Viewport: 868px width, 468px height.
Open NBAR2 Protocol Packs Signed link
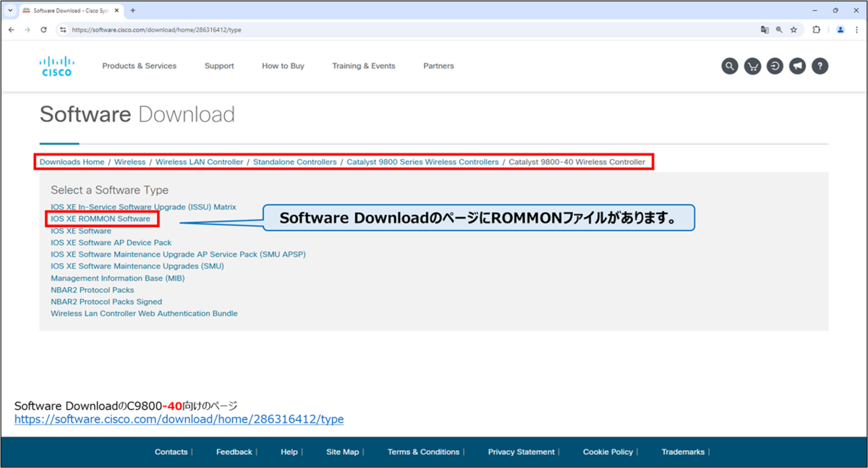(x=106, y=302)
